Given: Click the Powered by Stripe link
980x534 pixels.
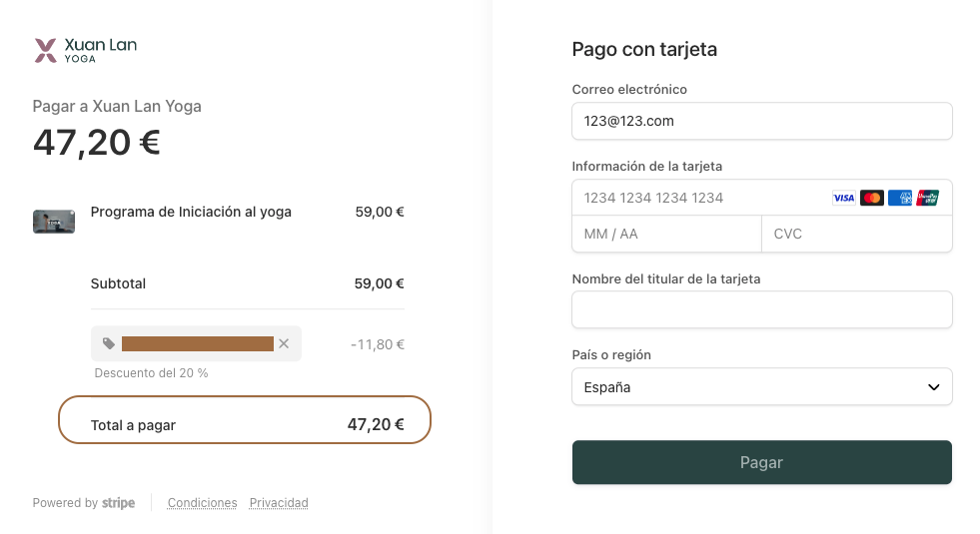Looking at the screenshot, I should coord(84,503).
